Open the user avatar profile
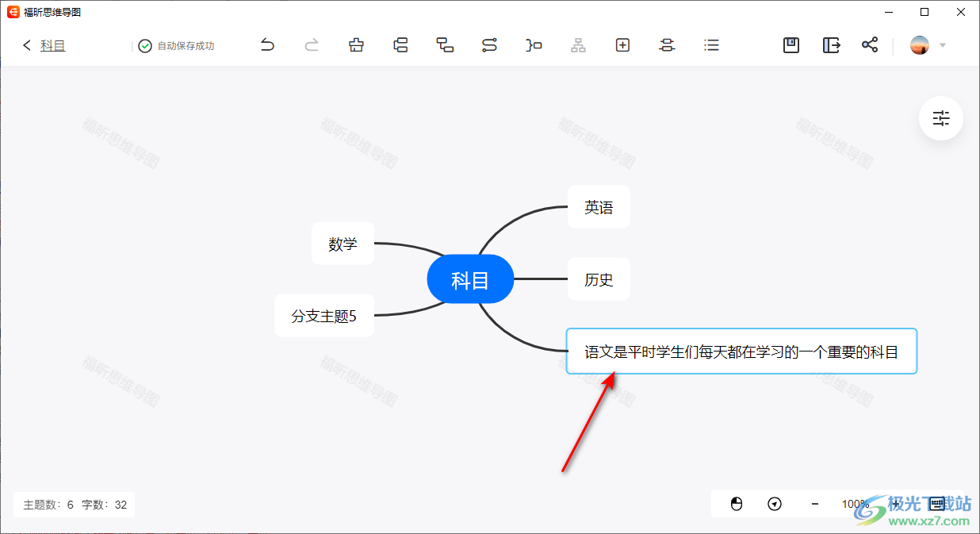Viewport: 980px width, 534px height. click(920, 45)
